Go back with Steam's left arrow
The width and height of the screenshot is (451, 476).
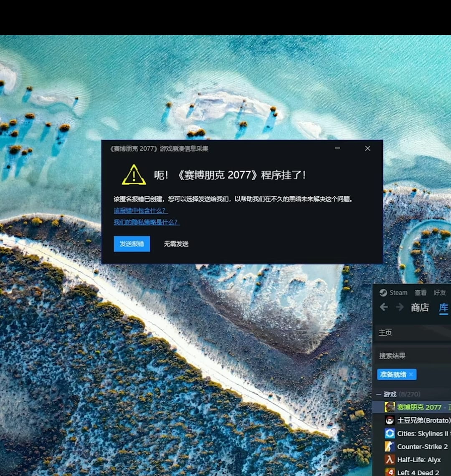(383, 307)
